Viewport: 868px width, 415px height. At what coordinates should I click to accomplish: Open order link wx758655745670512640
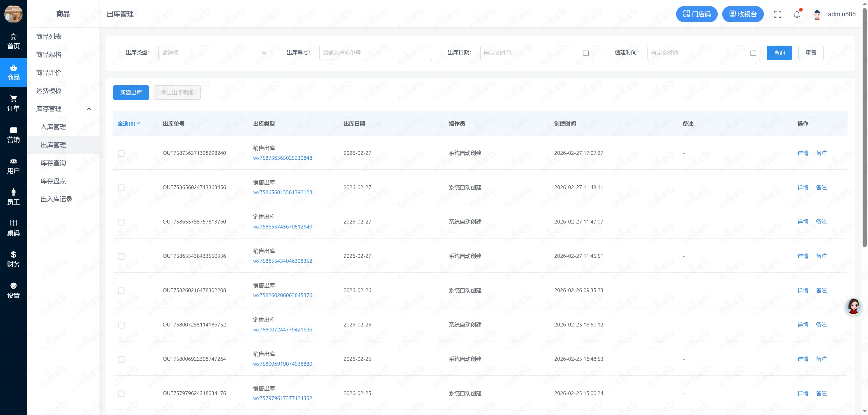(x=282, y=227)
